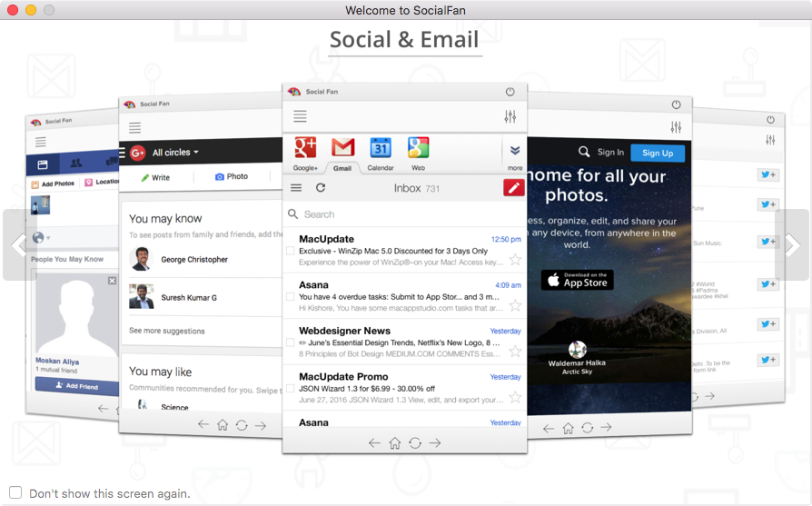This screenshot has width=812, height=506.
Task: Select the Webdesigner News email checkbox
Action: tap(290, 342)
